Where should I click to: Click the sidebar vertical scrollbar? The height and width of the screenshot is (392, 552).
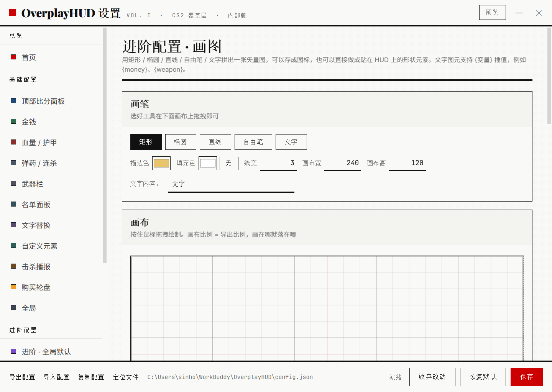click(x=105, y=145)
